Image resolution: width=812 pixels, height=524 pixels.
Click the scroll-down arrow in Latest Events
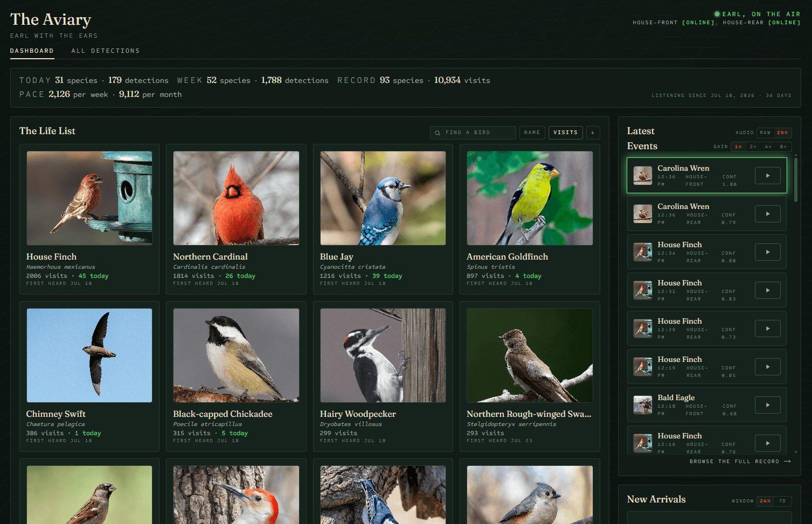(x=796, y=452)
